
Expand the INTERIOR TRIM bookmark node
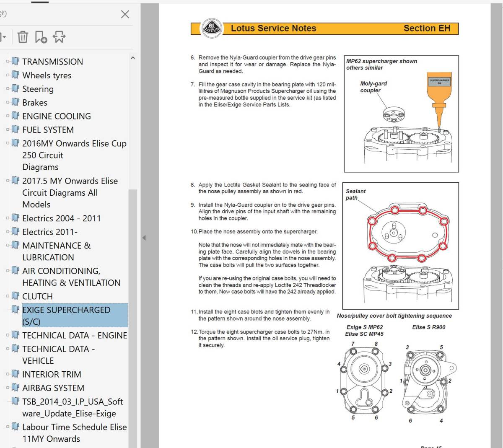tap(8, 374)
